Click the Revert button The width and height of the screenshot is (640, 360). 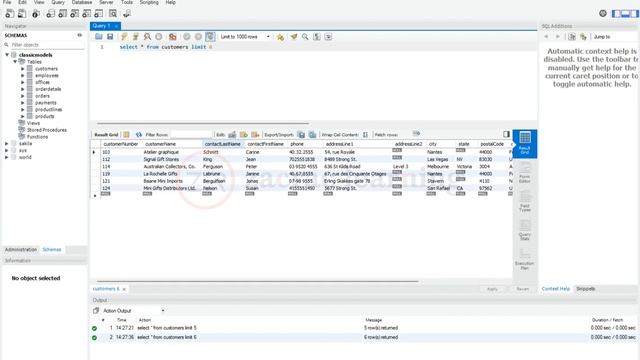pyautogui.click(x=522, y=289)
